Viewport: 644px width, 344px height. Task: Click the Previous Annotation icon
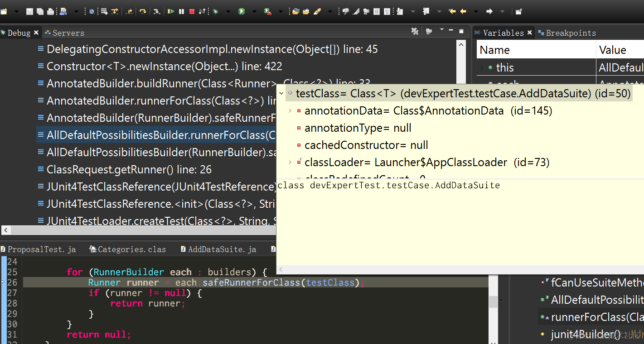tap(426, 11)
